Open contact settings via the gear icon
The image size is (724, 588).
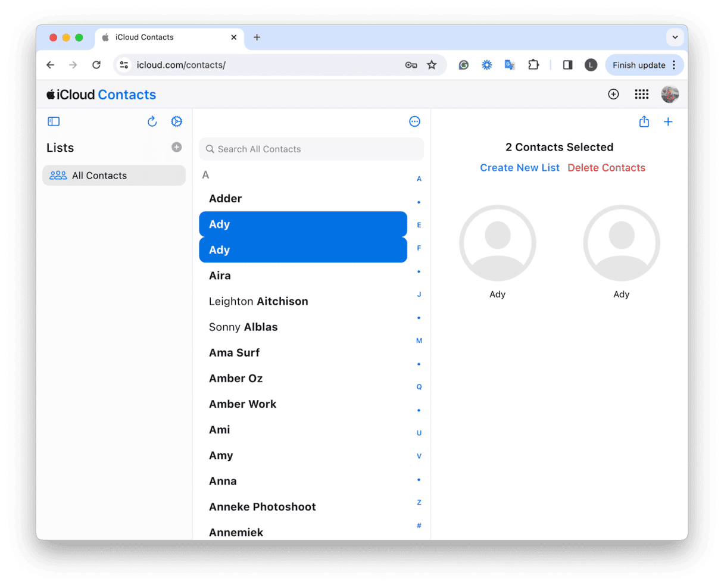pos(176,121)
